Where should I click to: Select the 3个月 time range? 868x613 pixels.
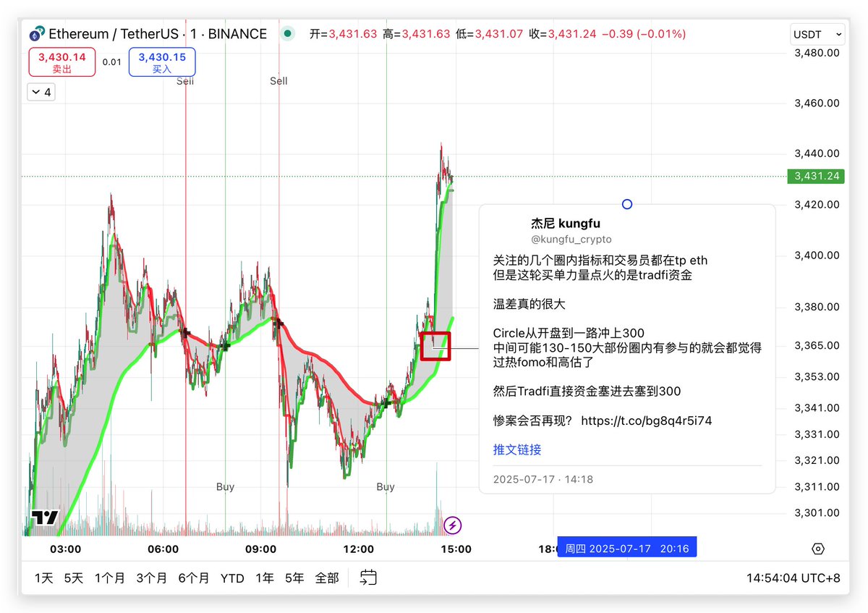tap(152, 578)
